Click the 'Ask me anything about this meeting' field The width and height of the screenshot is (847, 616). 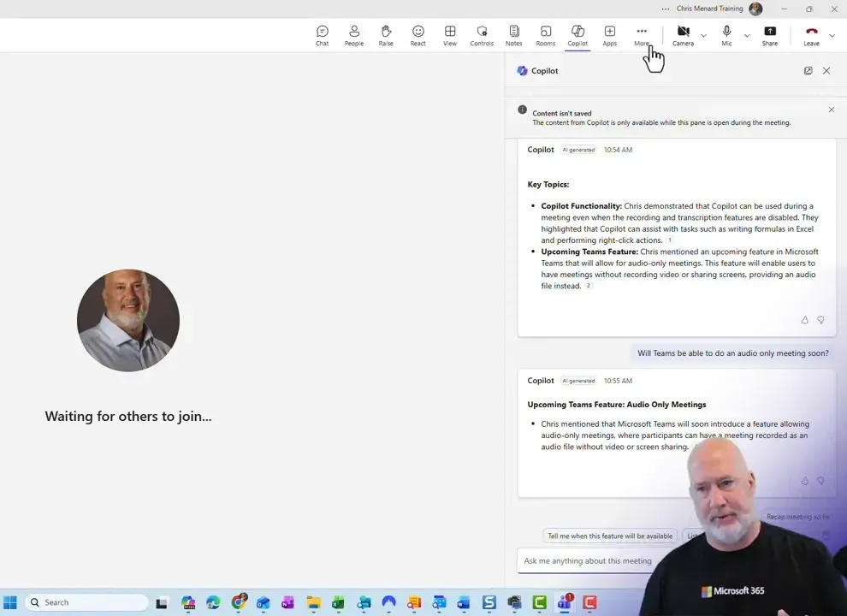pos(599,560)
